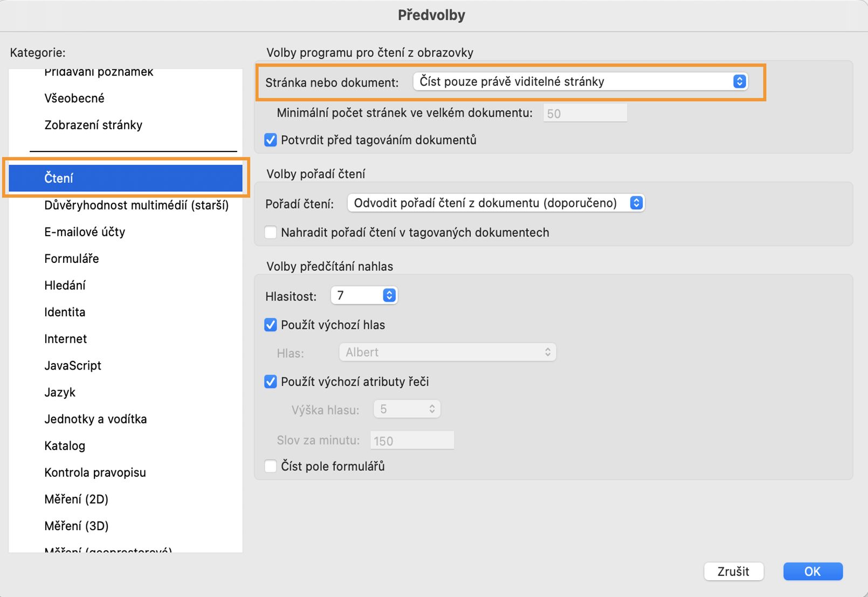This screenshot has width=868, height=597.
Task: Open the Hlas voice dropdown
Action: click(x=447, y=352)
